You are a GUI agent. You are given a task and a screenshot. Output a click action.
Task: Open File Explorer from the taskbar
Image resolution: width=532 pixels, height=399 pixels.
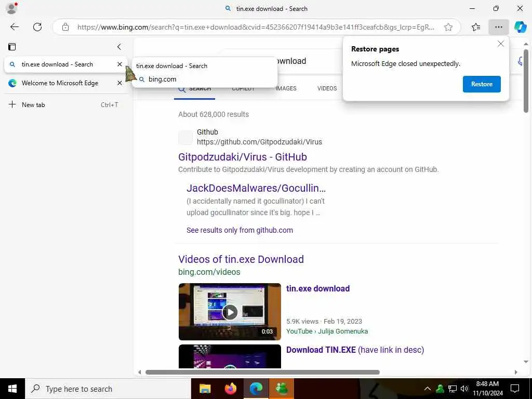pyautogui.click(x=205, y=389)
